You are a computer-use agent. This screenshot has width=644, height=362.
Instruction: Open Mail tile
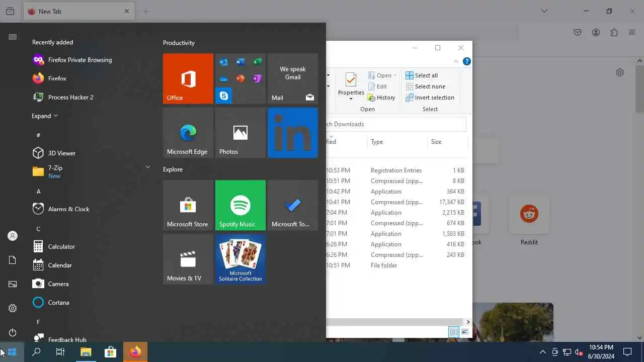(x=293, y=78)
